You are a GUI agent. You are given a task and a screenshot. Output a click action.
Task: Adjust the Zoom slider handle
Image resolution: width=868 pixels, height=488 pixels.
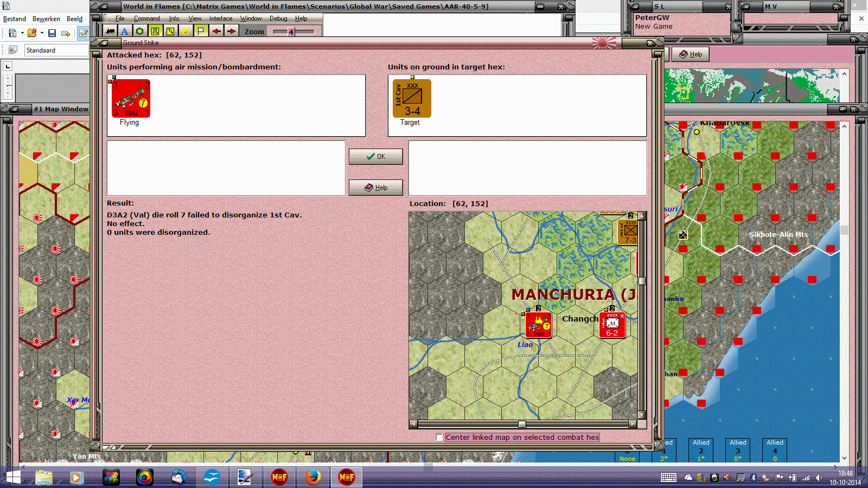(x=291, y=31)
